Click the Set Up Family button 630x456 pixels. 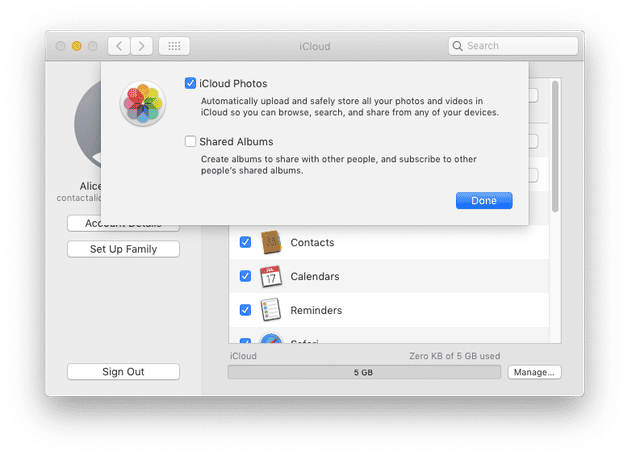123,249
